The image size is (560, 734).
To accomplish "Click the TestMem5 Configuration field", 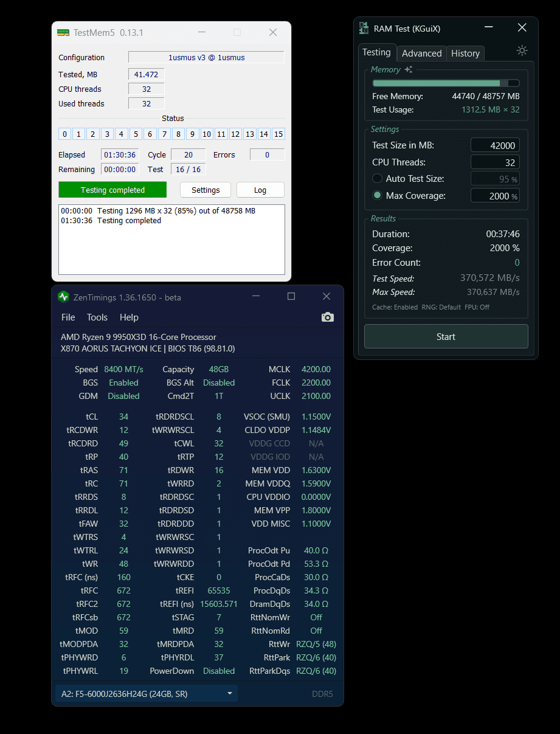I will point(206,57).
